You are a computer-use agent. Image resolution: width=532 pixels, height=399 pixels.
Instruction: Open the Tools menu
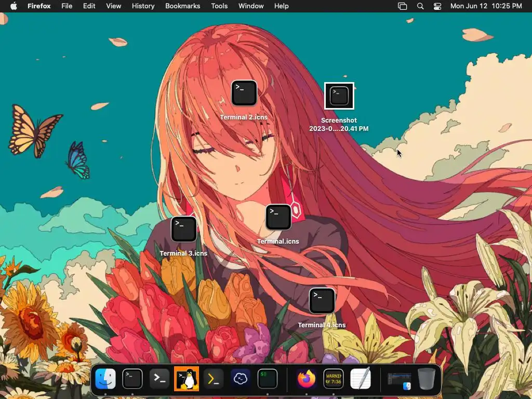pos(219,6)
